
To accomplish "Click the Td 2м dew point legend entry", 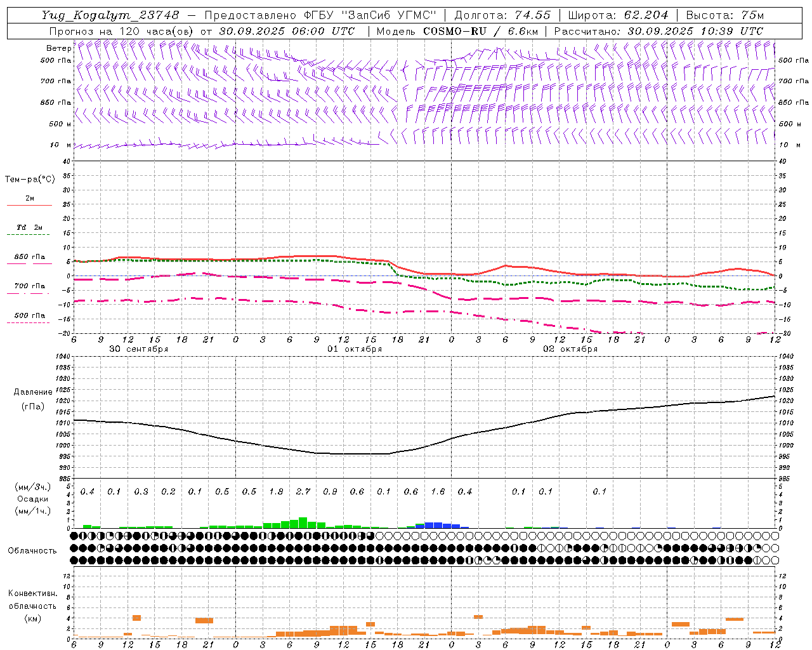I will tap(30, 227).
